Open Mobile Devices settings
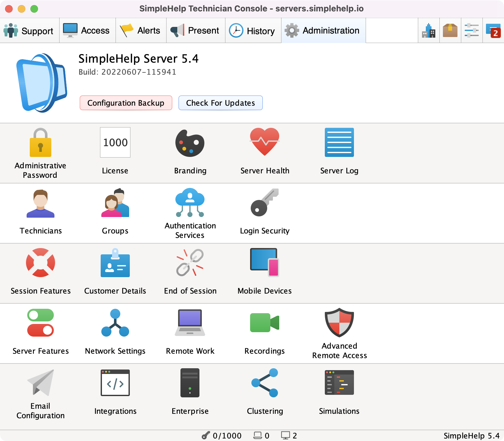The height and width of the screenshot is (441, 504). (x=265, y=271)
